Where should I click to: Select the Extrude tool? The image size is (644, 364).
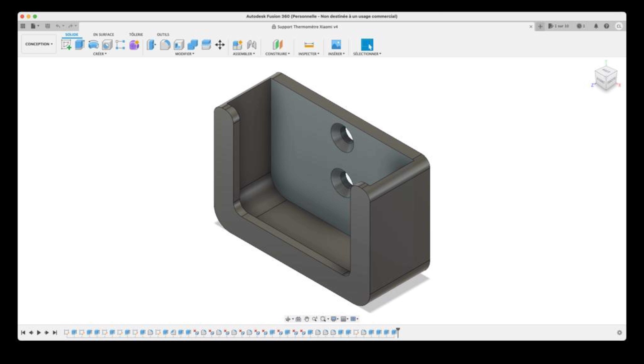[80, 45]
